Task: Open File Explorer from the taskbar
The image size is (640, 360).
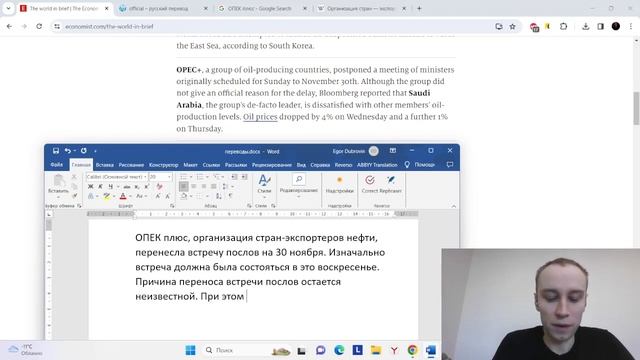Action: click(x=376, y=350)
